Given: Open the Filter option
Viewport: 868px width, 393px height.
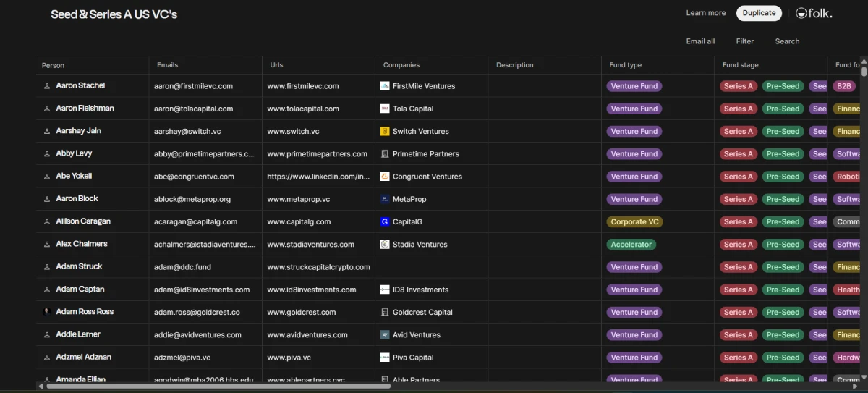Looking at the screenshot, I should (745, 41).
